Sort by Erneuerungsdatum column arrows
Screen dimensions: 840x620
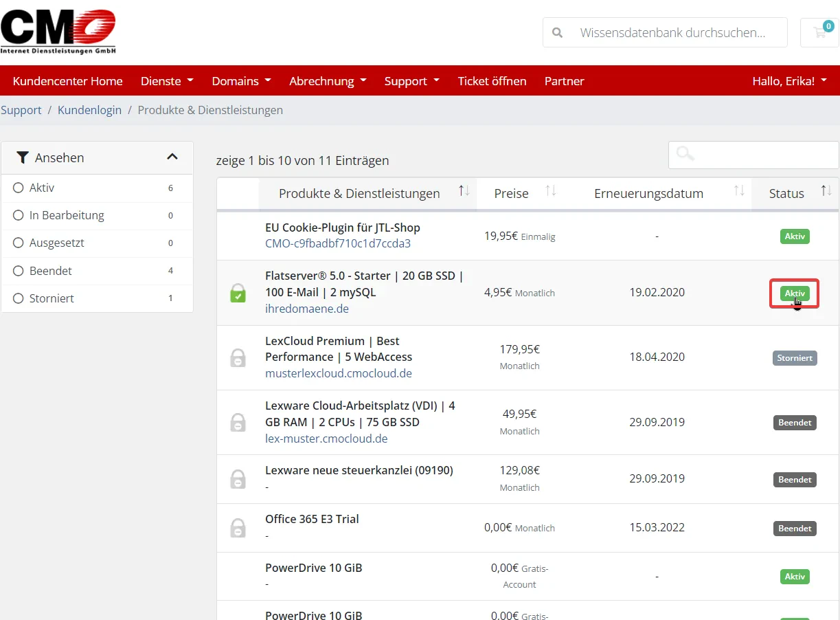pyautogui.click(x=739, y=191)
